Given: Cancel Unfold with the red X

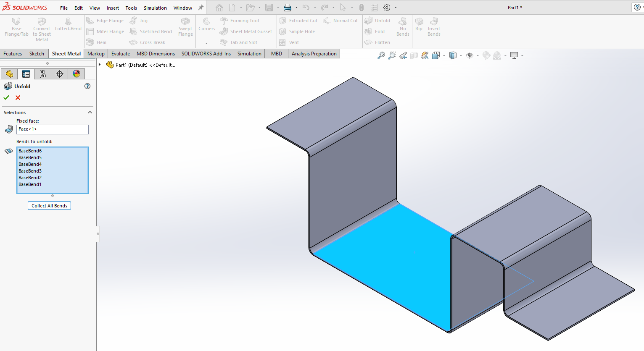Looking at the screenshot, I should pos(18,97).
